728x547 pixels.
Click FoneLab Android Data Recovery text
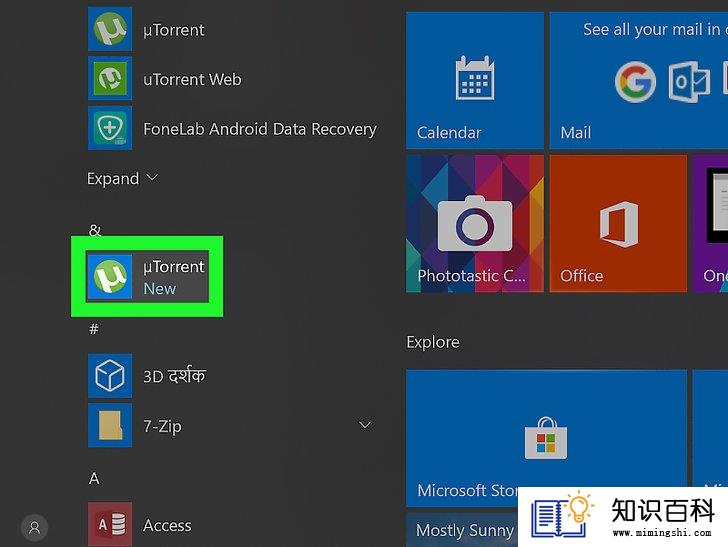click(260, 129)
